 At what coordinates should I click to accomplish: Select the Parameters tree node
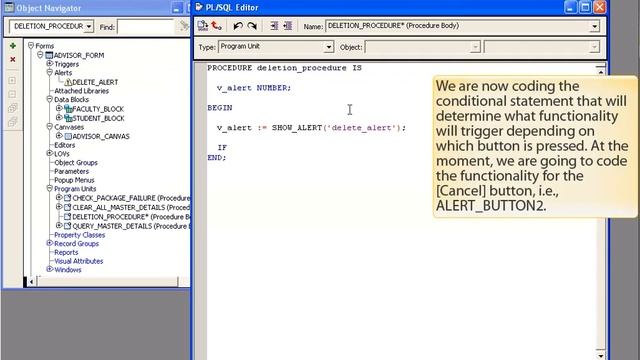pos(71,171)
